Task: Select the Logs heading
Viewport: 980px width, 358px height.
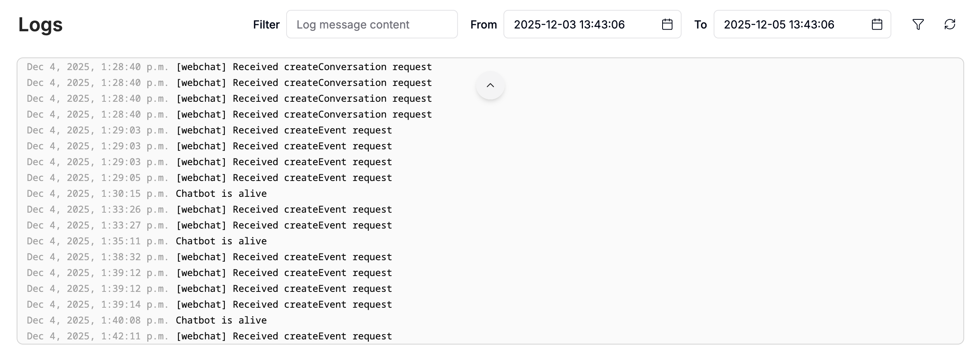Action: pos(40,25)
